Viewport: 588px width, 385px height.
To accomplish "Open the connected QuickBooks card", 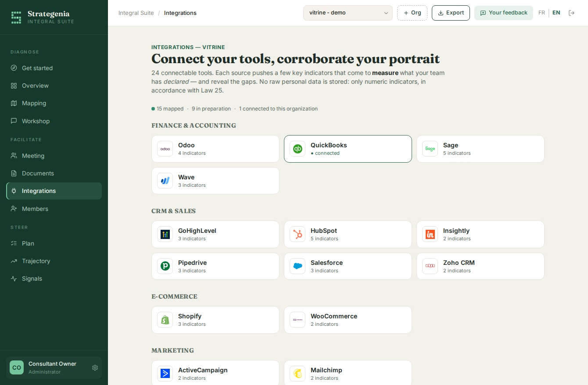I will [x=348, y=149].
